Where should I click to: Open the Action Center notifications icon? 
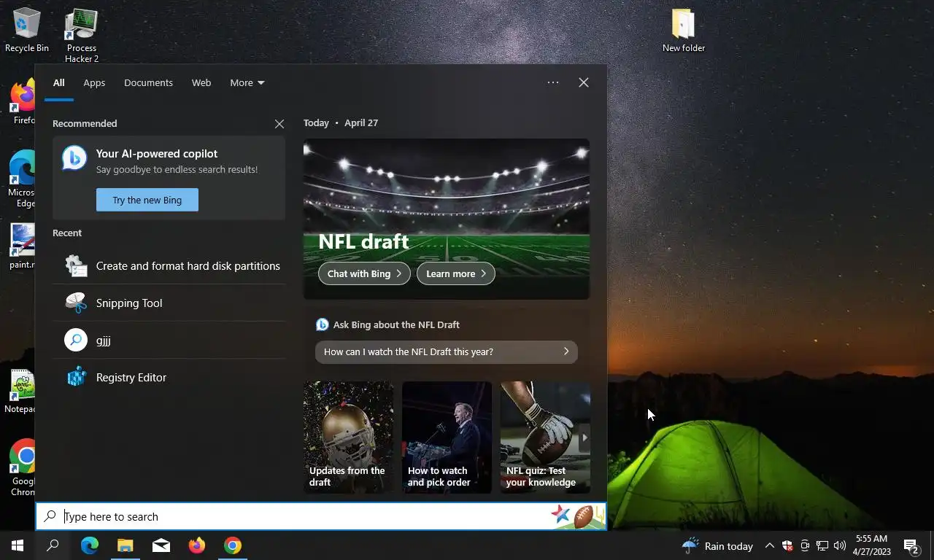pyautogui.click(x=911, y=545)
